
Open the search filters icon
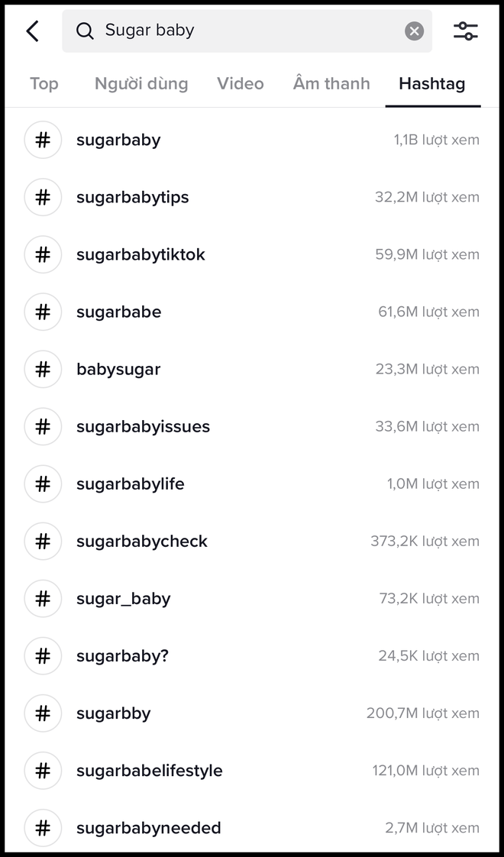tap(466, 31)
